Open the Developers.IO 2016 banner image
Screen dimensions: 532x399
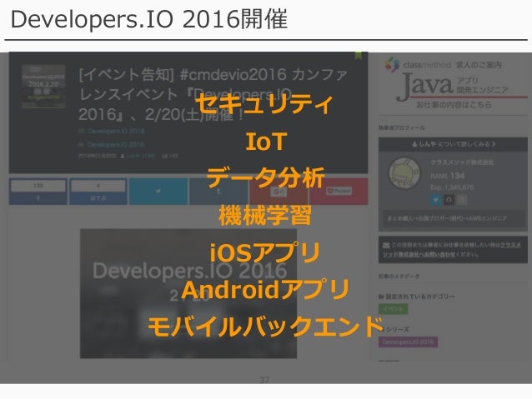pos(188,293)
